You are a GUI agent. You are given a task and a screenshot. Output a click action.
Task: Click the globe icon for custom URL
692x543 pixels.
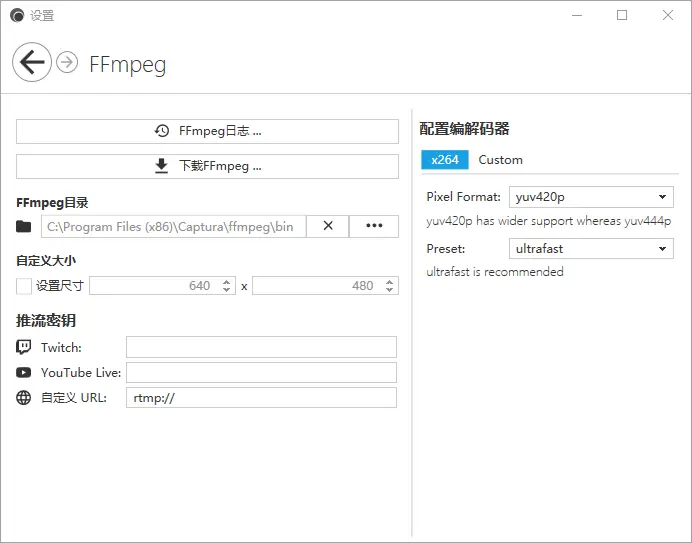pyautogui.click(x=23, y=398)
